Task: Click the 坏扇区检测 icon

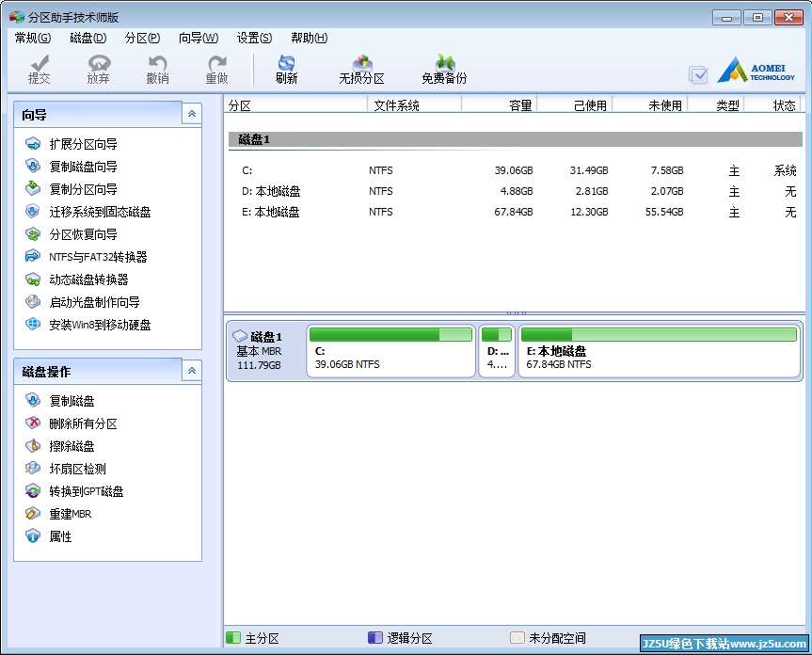Action: (33, 468)
